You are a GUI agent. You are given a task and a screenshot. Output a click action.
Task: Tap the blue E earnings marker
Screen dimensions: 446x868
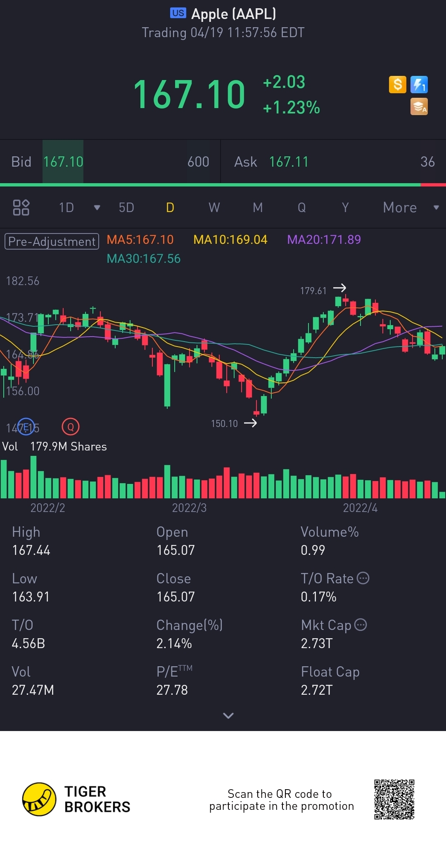pos(26,427)
